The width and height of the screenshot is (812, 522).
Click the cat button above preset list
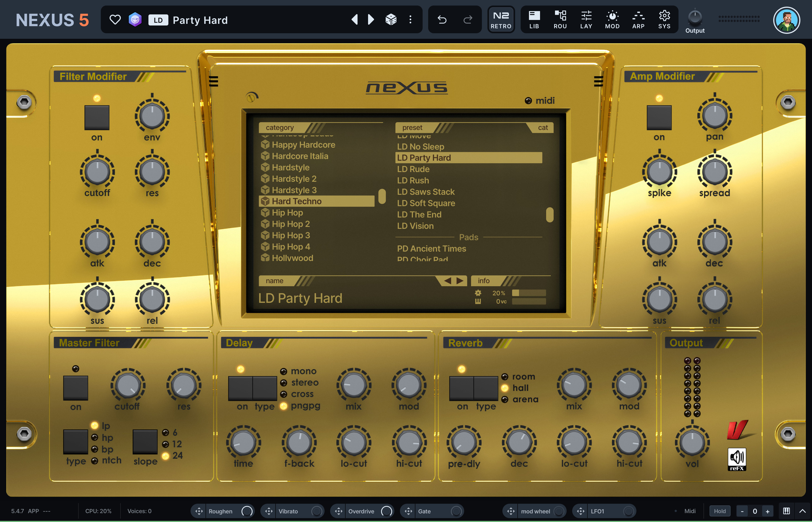(543, 128)
